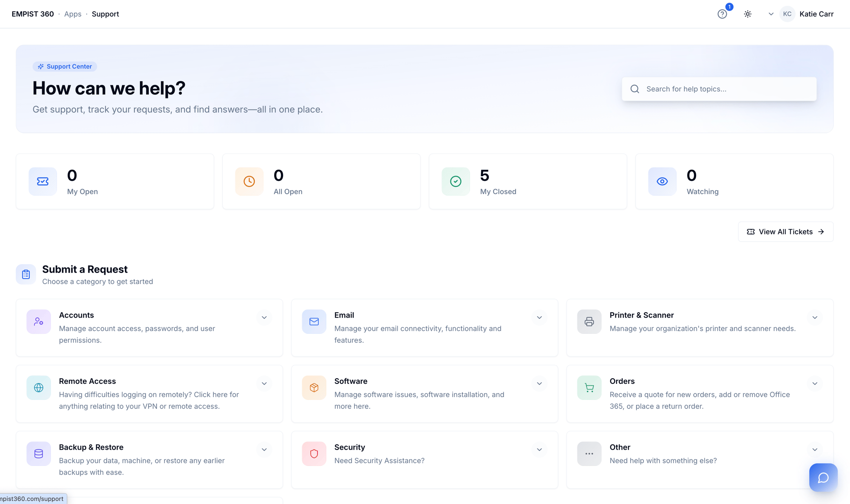Click the Remote Access globe icon
Screen dimensions: 850x504
[39, 388]
